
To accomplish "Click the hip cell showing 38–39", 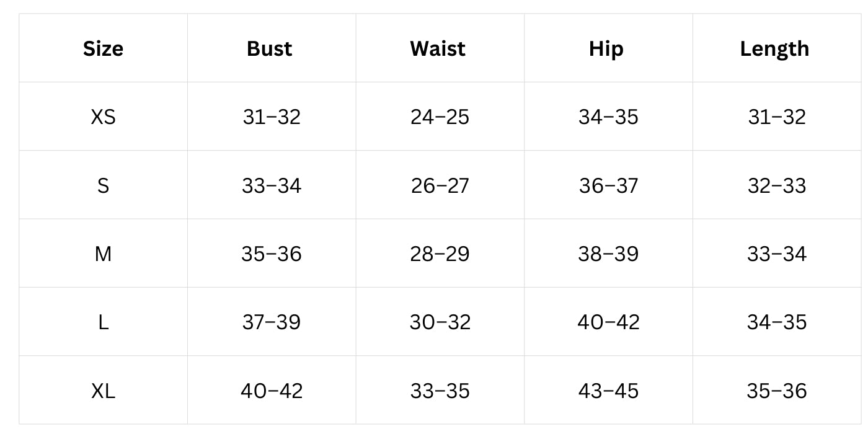I will click(x=608, y=254).
